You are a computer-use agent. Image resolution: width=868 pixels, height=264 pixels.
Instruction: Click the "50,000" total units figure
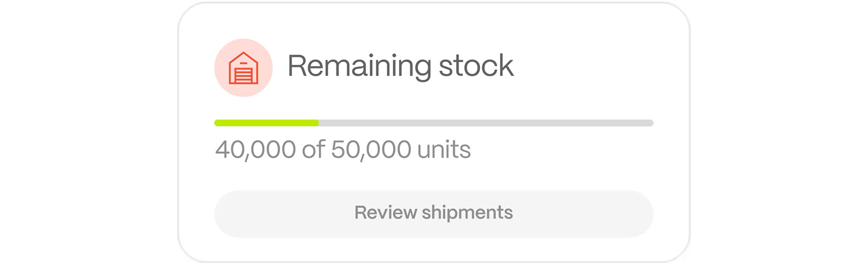(371, 149)
